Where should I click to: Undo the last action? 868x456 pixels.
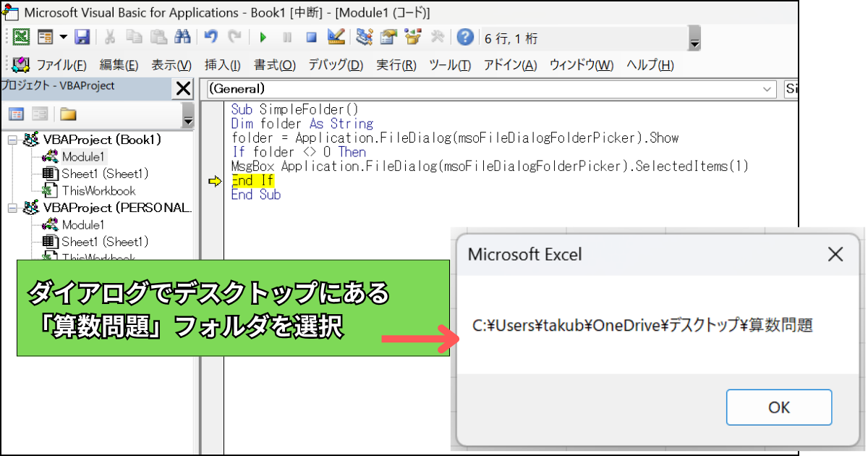point(210,37)
